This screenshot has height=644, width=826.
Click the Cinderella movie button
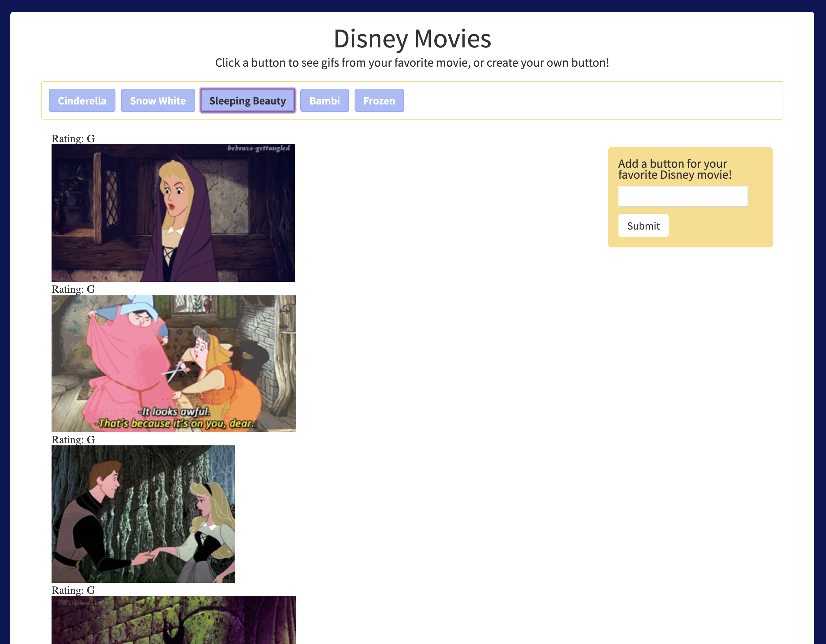(82, 101)
